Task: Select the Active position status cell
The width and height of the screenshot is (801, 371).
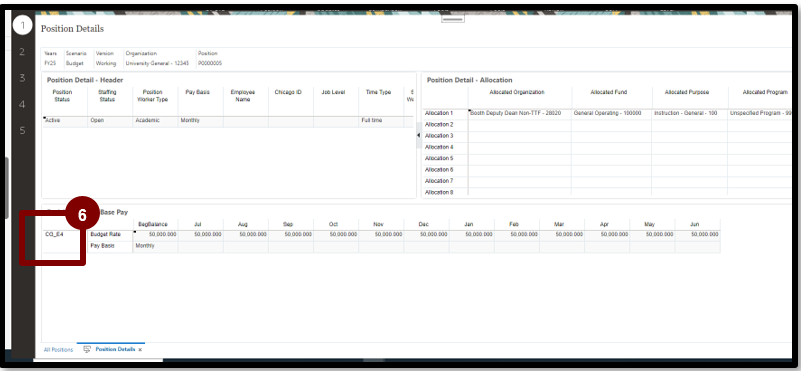Action: (x=64, y=121)
